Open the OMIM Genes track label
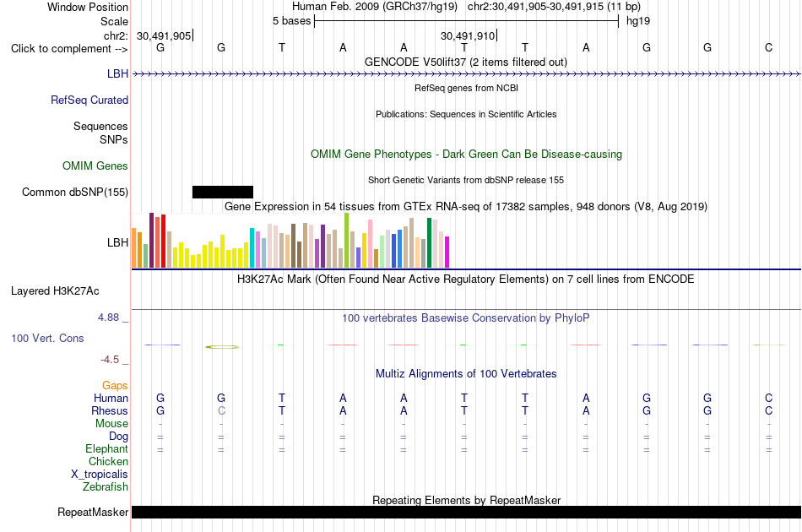The width and height of the screenshot is (802, 532). click(x=95, y=166)
